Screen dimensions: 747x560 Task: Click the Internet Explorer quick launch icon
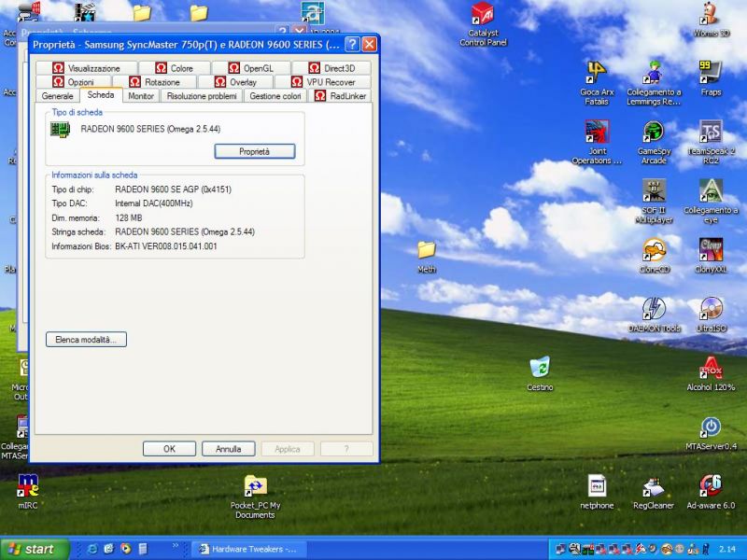click(92, 549)
